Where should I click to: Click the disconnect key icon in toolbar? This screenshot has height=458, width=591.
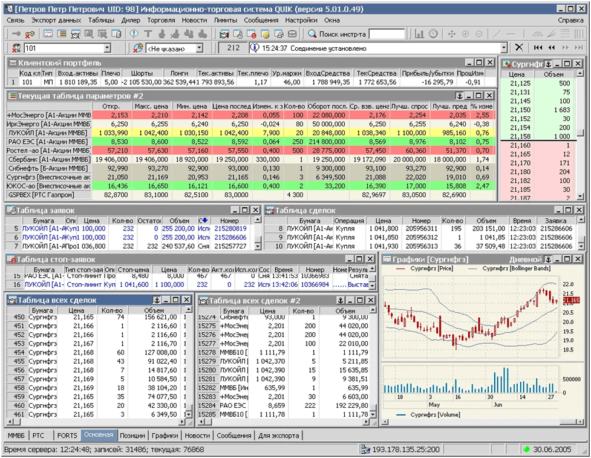(x=29, y=34)
